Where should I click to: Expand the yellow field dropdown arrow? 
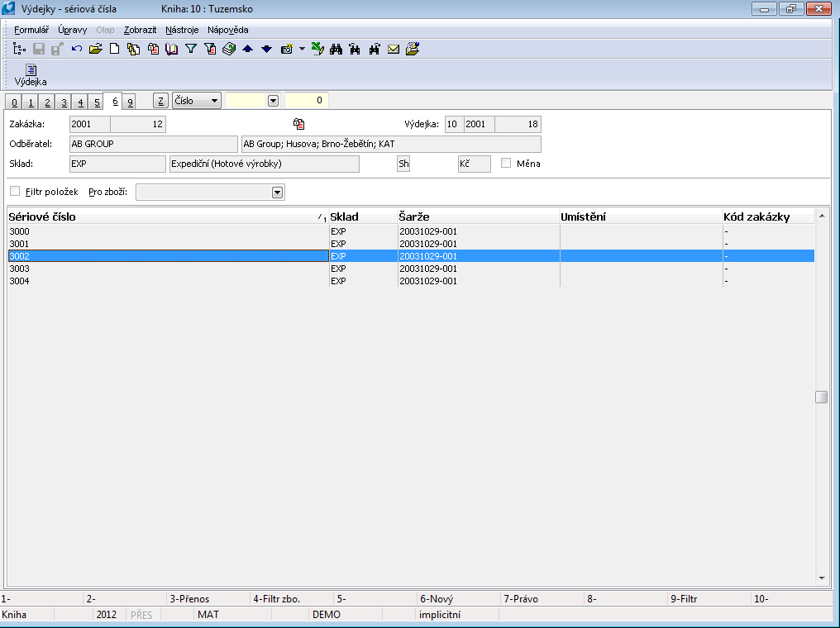(273, 101)
